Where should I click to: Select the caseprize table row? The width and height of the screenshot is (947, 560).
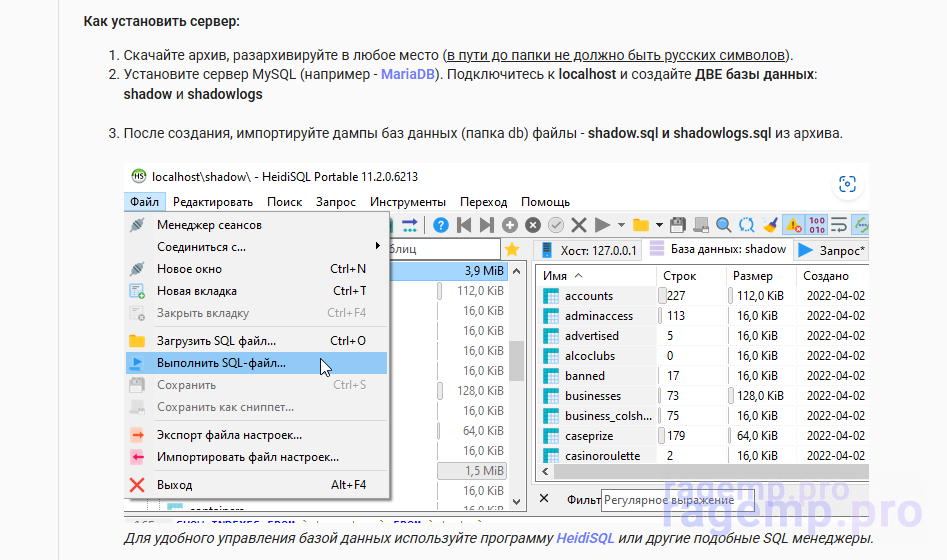[702, 436]
